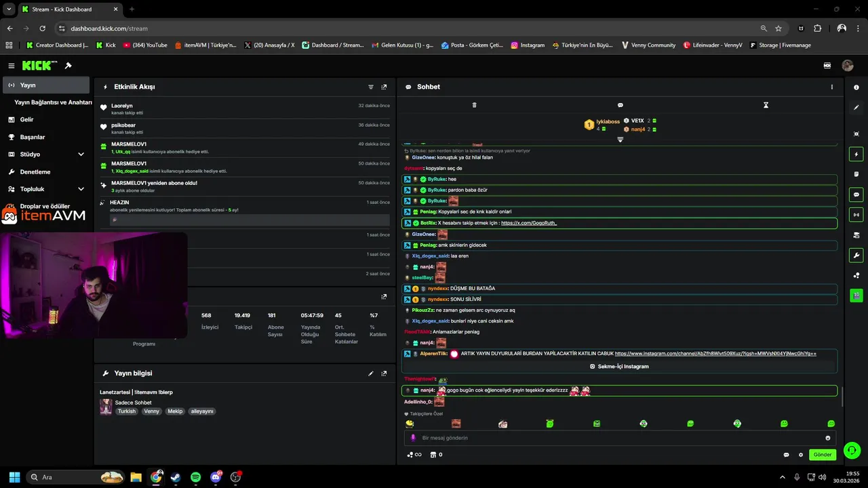Toggle the wrench button in right sidebar

856,256
